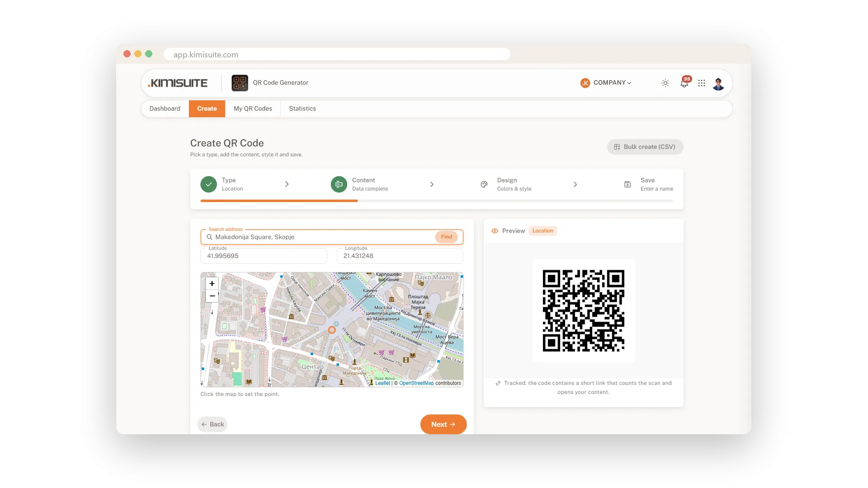This screenshot has width=868, height=488.
Task: Expand the COMPANY dropdown
Action: coord(606,83)
